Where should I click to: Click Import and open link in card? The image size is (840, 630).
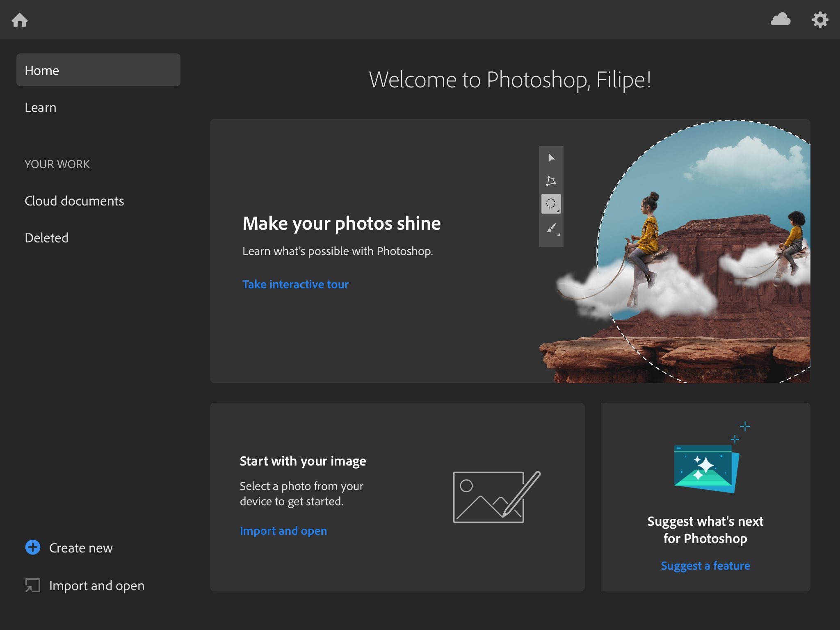point(283,531)
